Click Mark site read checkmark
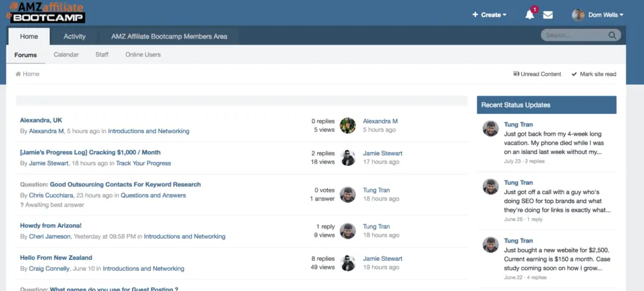 [x=574, y=74]
